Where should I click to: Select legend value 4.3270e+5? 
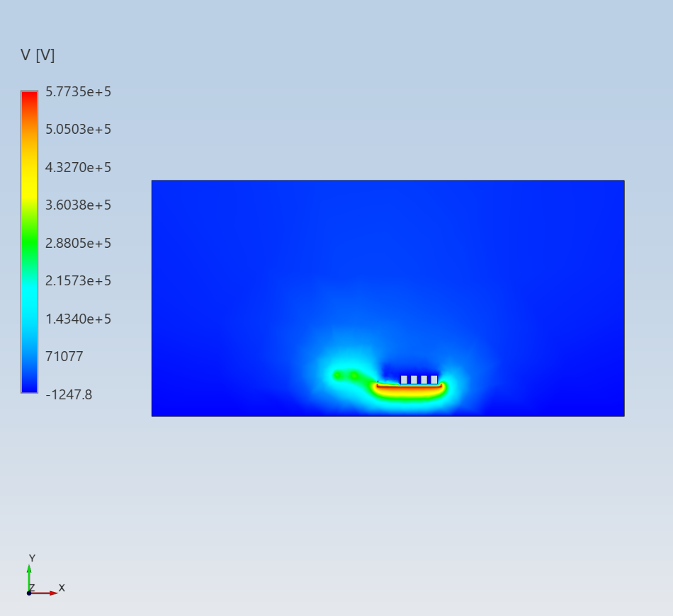coord(78,167)
